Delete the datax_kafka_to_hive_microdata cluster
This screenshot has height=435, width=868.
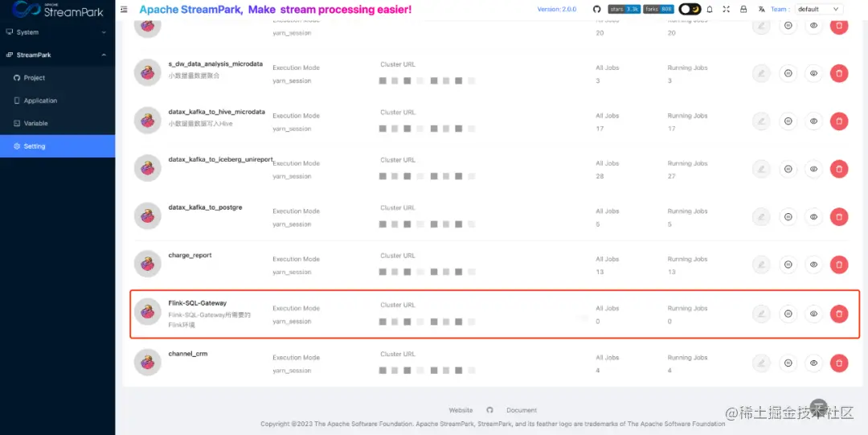[x=839, y=121]
